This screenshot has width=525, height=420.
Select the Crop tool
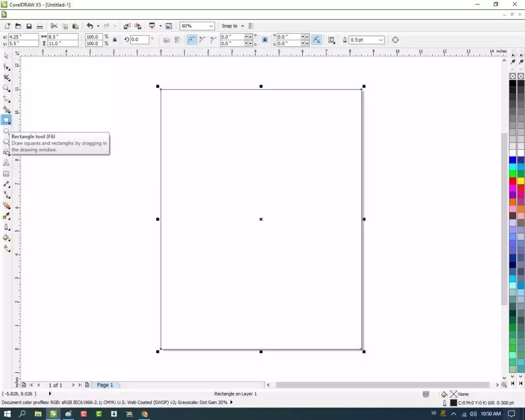coord(6,77)
